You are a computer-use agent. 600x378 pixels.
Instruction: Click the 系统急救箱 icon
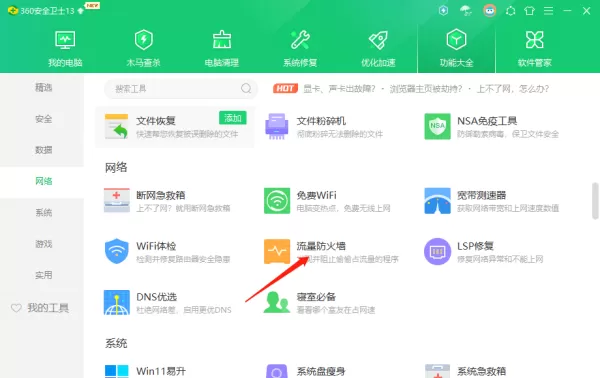(x=437, y=371)
